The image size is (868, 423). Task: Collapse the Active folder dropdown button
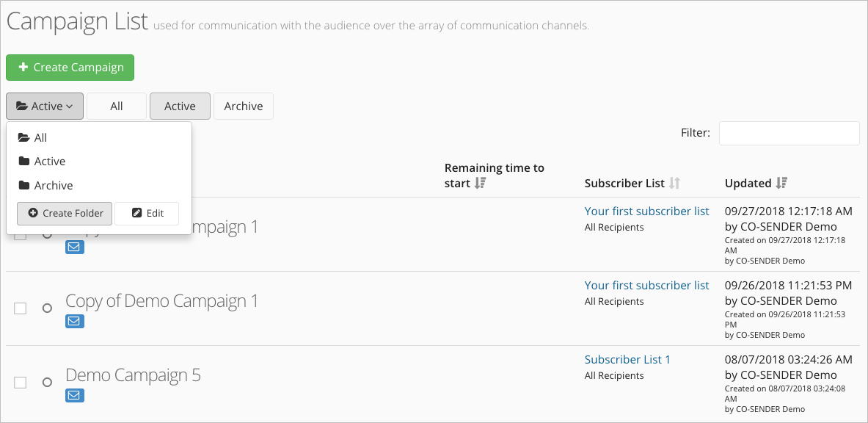click(45, 106)
